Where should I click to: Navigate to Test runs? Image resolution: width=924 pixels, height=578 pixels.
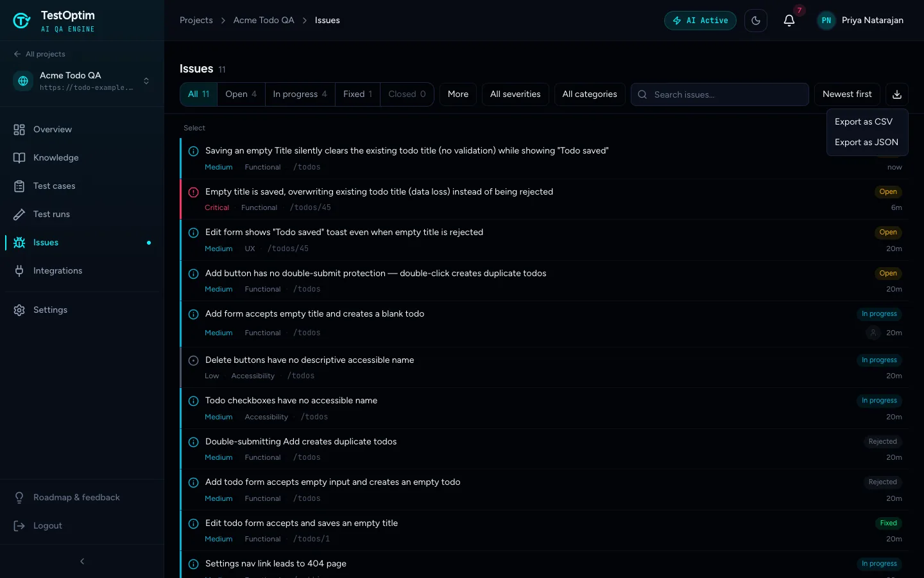coord(82,215)
